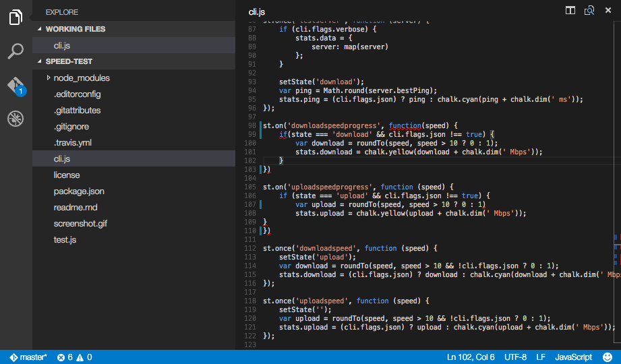Click setState('upload') on line 113

(x=317, y=257)
